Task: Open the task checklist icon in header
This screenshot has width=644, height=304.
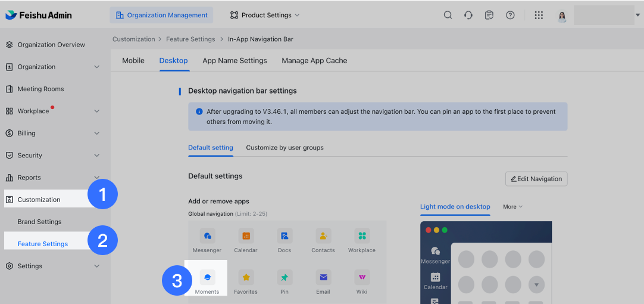Action: click(489, 15)
